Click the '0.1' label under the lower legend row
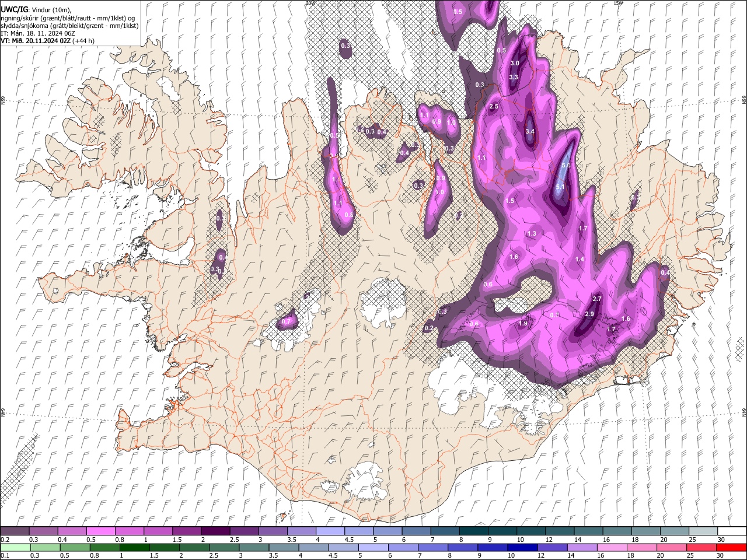747x560 pixels. click(x=5, y=556)
